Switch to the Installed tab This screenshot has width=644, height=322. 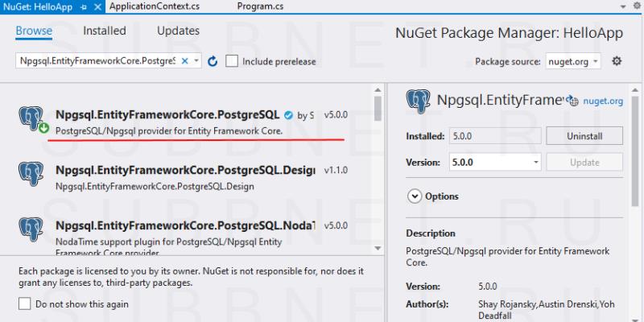[105, 31]
